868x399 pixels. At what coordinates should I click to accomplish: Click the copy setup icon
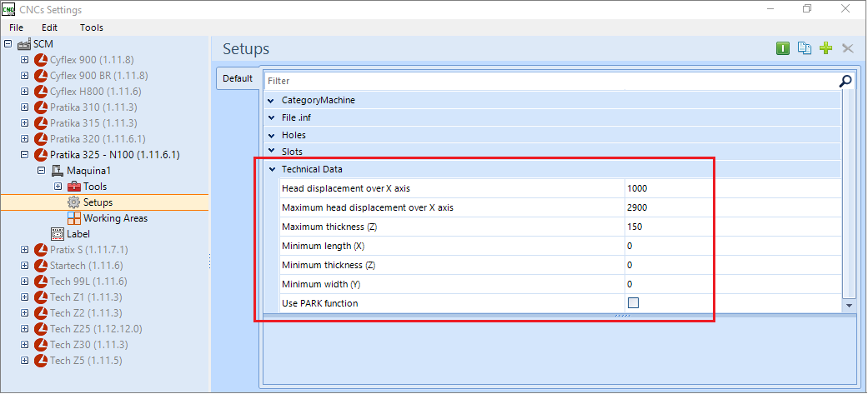pos(805,48)
